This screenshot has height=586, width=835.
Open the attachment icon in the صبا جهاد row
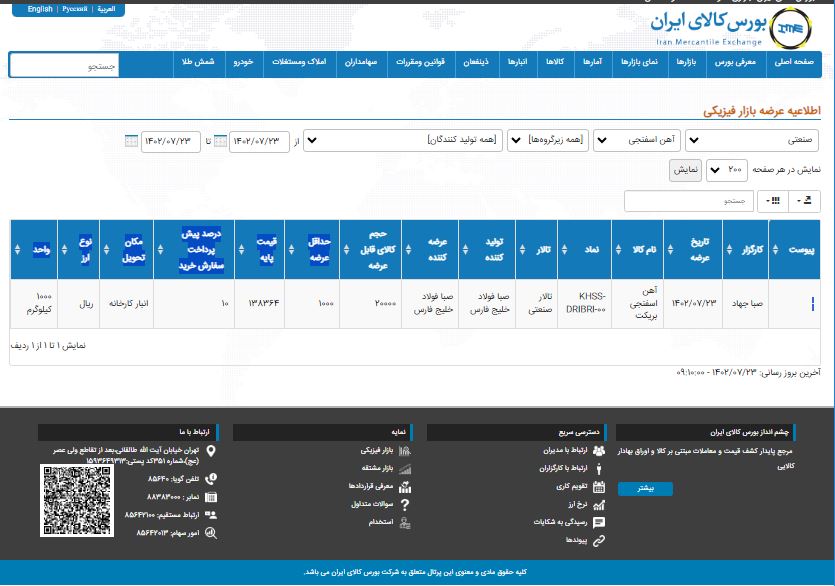813,304
